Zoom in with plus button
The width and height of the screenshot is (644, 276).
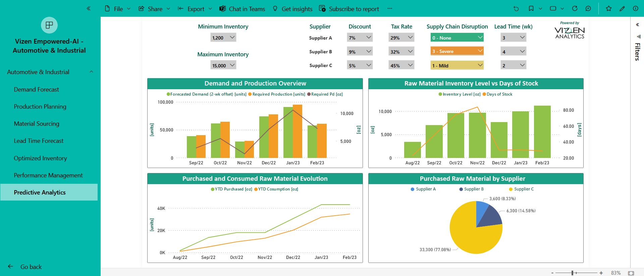coord(601,273)
